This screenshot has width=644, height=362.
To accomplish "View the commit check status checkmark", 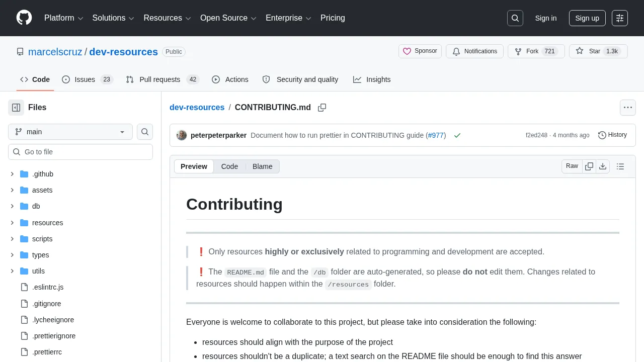I will 457,135.
